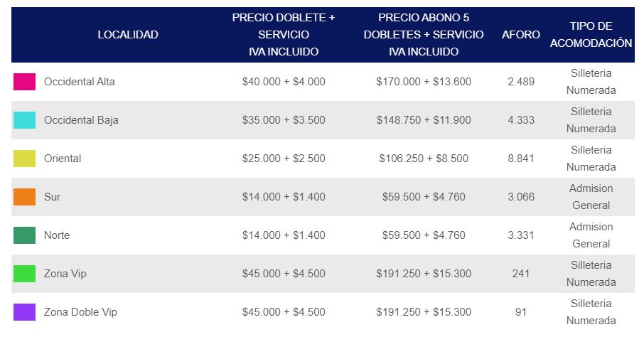
Task: Click the Zona Doble Vip locality name
Action: [80, 312]
